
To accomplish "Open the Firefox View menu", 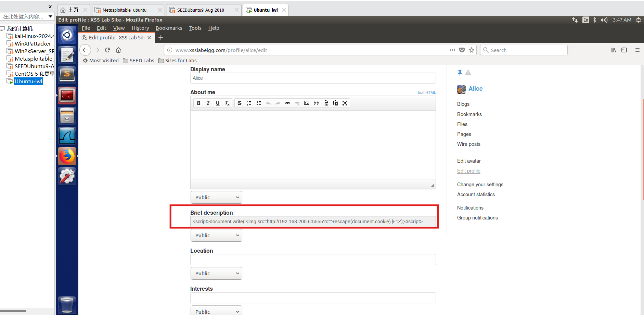I will [119, 28].
